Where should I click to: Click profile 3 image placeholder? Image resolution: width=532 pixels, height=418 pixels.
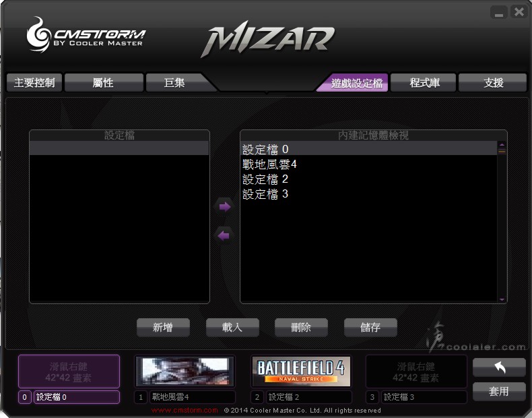(416, 371)
